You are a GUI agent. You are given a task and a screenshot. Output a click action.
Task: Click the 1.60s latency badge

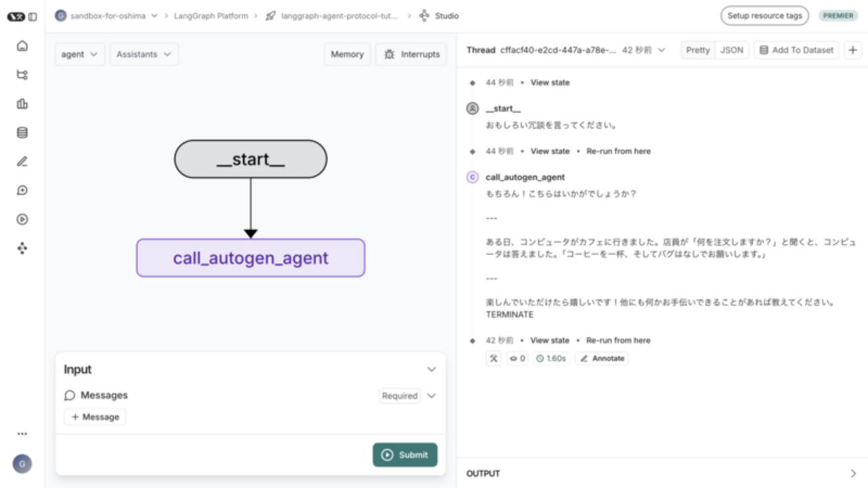(x=551, y=358)
